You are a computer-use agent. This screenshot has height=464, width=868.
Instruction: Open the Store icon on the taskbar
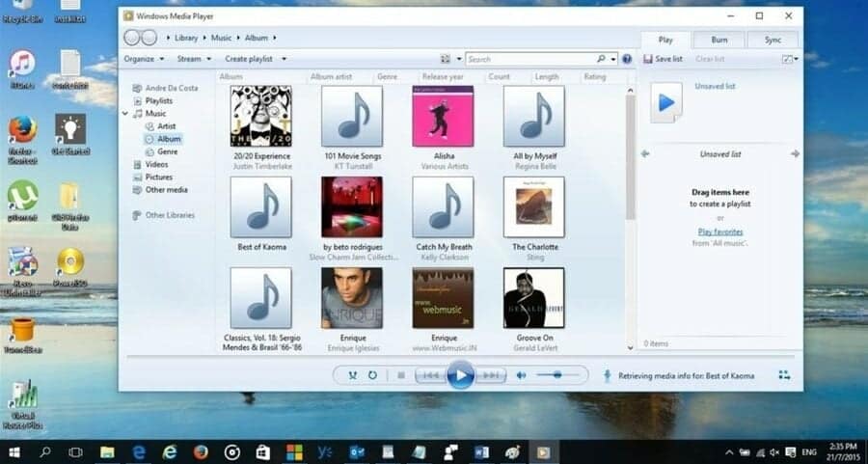click(263, 452)
